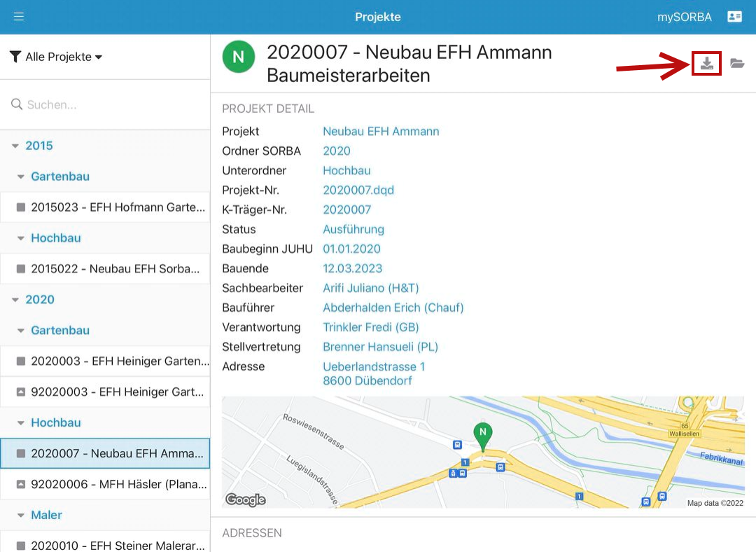Click the mySORBA menu label
The height and width of the screenshot is (552, 756).
point(684,17)
